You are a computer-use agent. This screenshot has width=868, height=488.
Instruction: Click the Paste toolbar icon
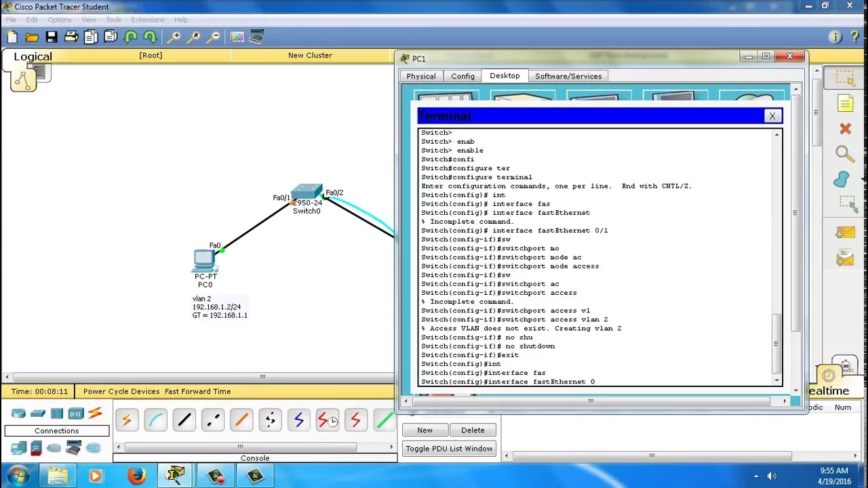pyautogui.click(x=111, y=37)
